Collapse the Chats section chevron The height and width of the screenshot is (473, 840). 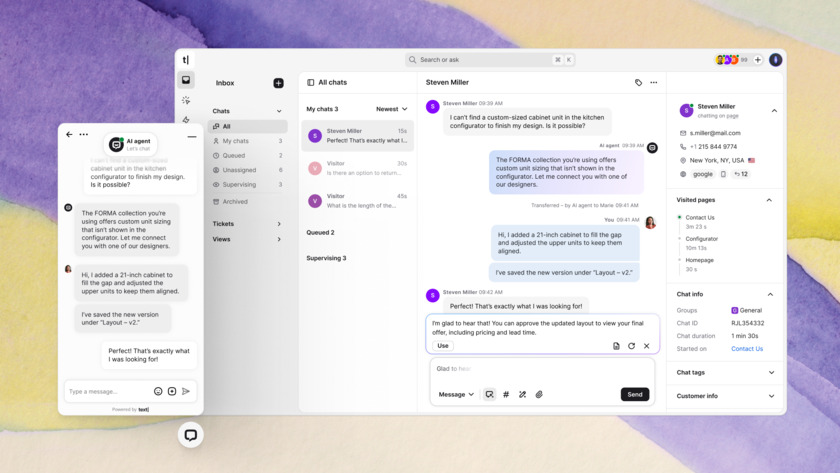coord(279,111)
